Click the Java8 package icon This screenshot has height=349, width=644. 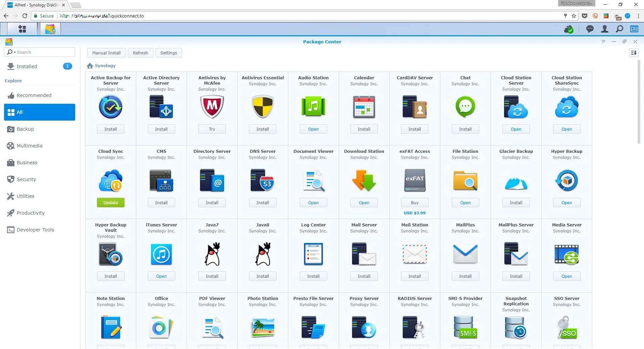coord(263,254)
